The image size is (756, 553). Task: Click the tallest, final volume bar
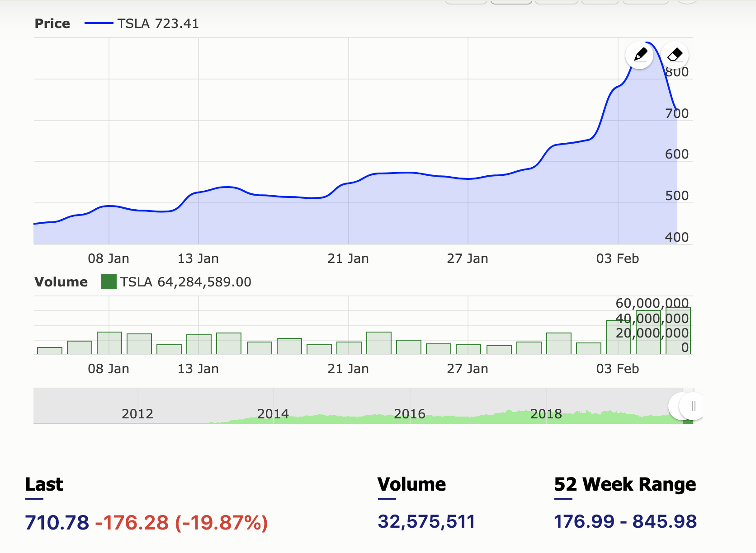click(678, 331)
